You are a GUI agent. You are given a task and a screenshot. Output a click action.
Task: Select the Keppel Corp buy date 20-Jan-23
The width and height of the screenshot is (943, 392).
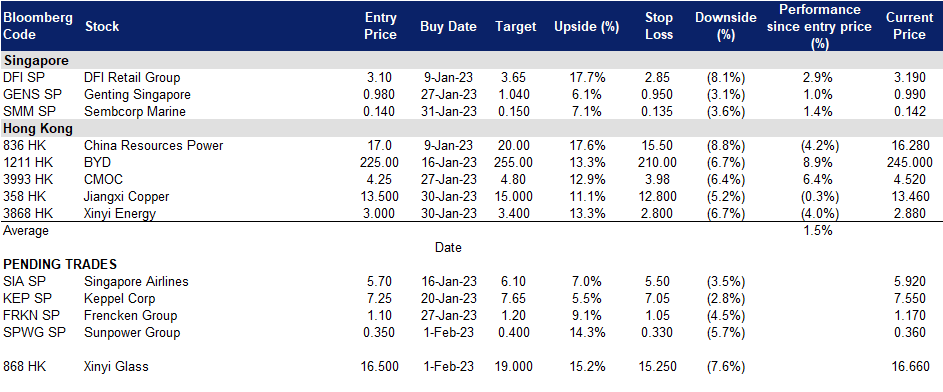448,298
